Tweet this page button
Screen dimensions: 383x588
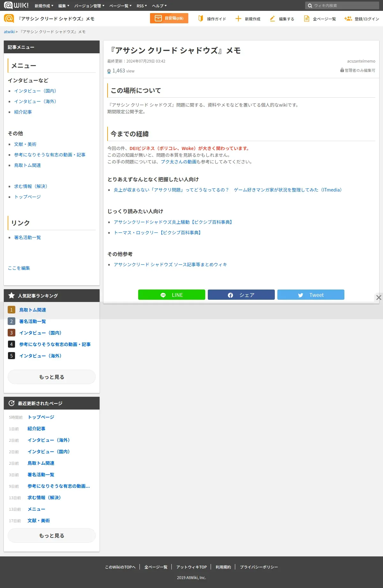point(311,295)
